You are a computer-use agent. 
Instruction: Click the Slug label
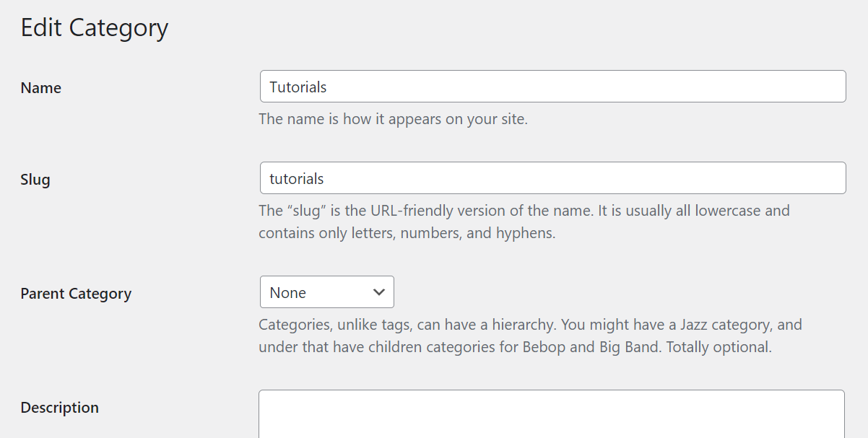pyautogui.click(x=35, y=179)
